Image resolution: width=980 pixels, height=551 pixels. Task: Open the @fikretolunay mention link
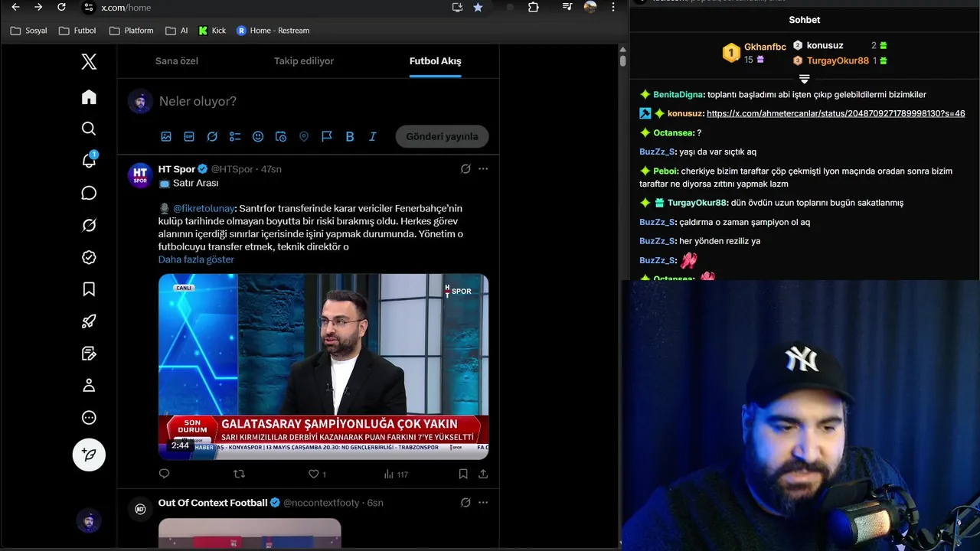click(x=204, y=208)
